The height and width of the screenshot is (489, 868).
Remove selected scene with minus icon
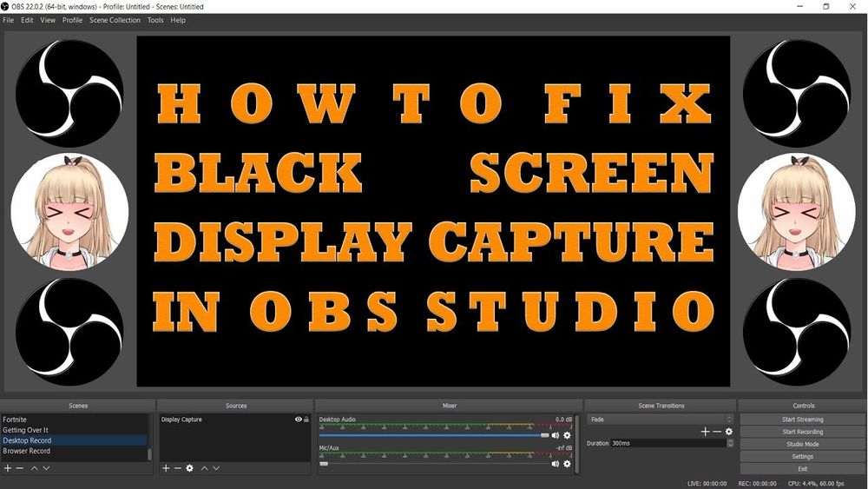pos(20,468)
